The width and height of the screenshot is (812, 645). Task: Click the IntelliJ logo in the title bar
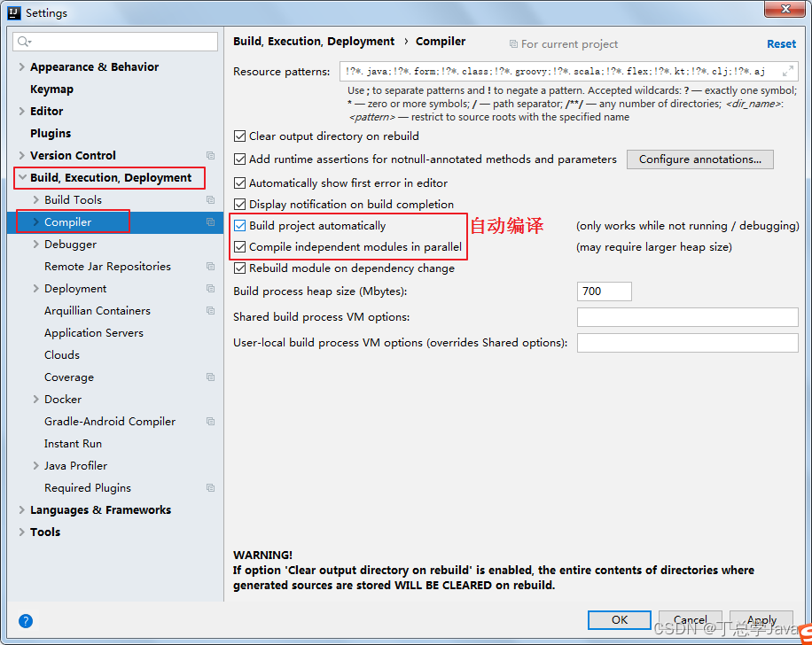click(14, 12)
